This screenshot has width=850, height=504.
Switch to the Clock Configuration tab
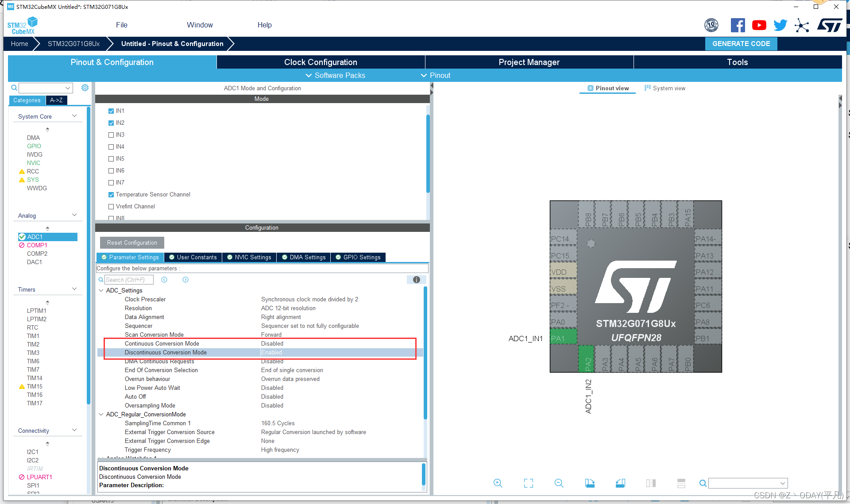[320, 62]
